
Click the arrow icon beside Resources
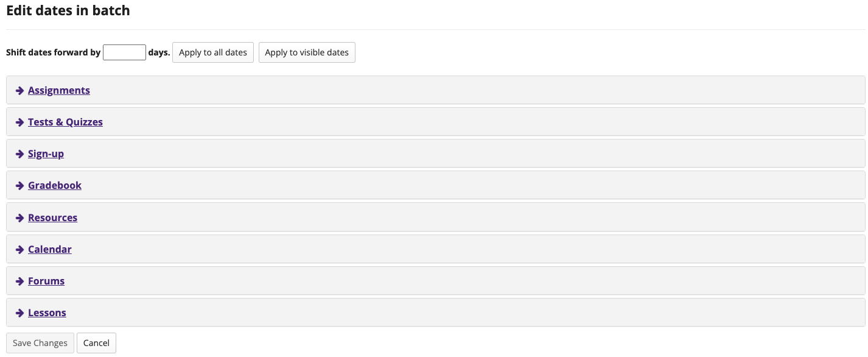(x=20, y=218)
